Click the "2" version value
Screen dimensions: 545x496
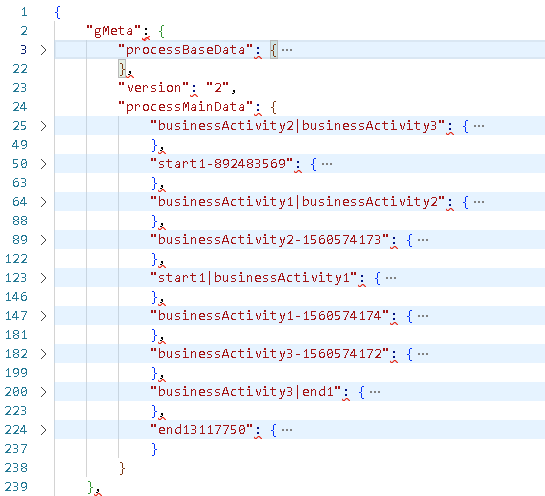point(218,88)
